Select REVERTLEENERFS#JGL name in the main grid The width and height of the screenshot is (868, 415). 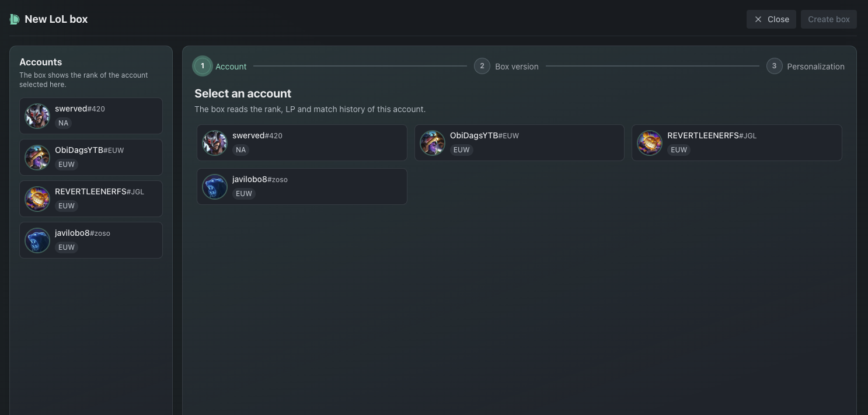tap(712, 135)
